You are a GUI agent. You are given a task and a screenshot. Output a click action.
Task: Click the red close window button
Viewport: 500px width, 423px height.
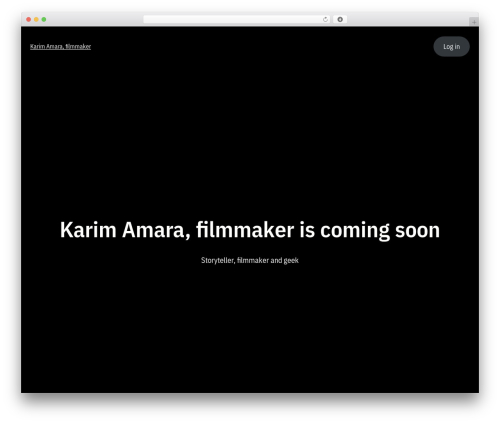click(x=29, y=19)
